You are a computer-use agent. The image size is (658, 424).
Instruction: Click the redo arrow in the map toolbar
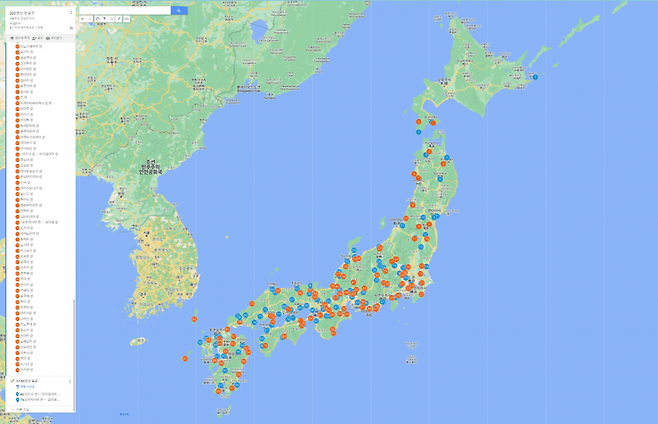pyautogui.click(x=90, y=19)
